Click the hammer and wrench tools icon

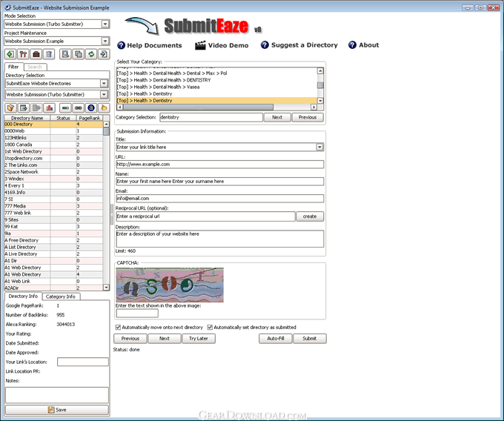[22, 54]
